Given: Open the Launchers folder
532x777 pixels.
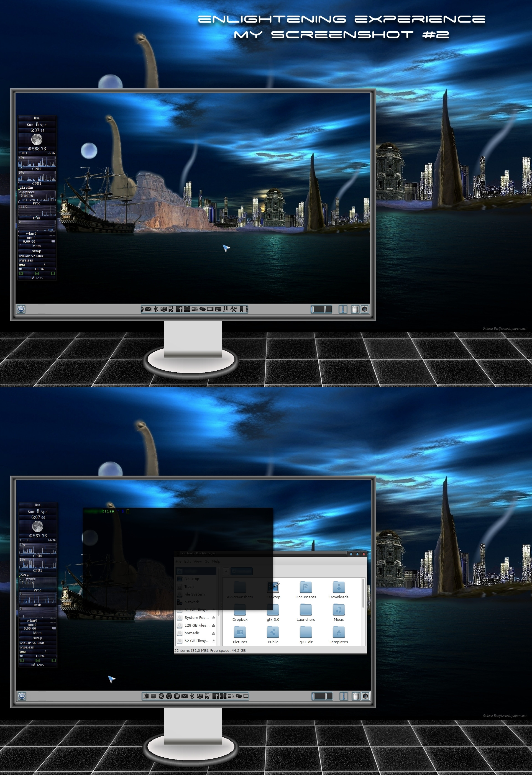Looking at the screenshot, I should [x=306, y=613].
